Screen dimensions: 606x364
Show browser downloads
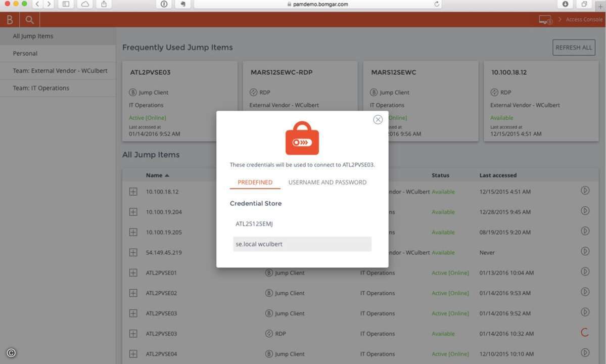pos(565,4)
